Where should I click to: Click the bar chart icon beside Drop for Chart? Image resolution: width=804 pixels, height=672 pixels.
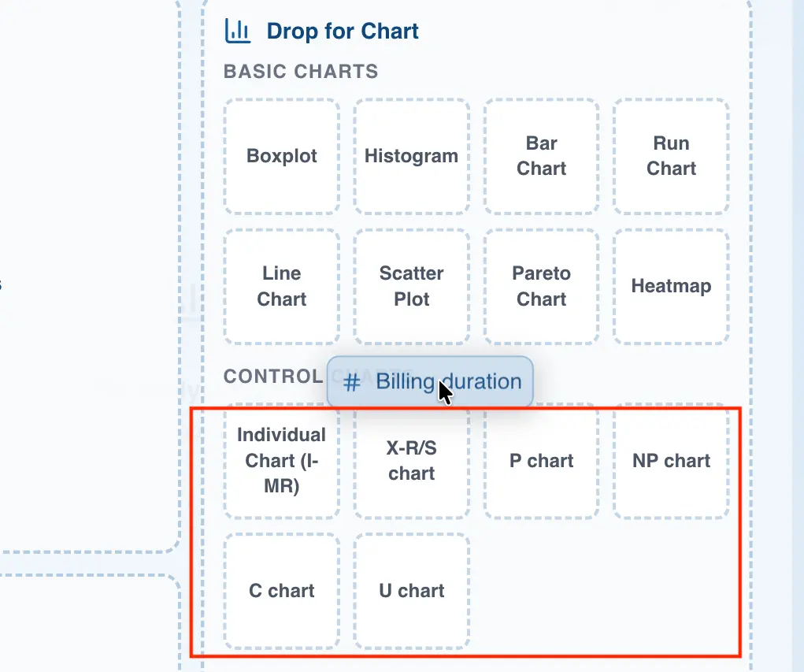click(x=236, y=32)
